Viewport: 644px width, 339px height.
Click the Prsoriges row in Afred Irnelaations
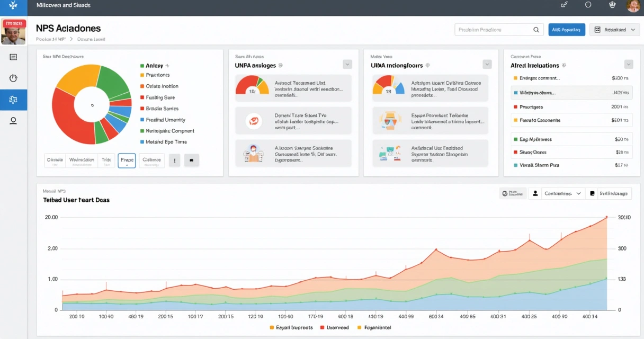coord(571,107)
